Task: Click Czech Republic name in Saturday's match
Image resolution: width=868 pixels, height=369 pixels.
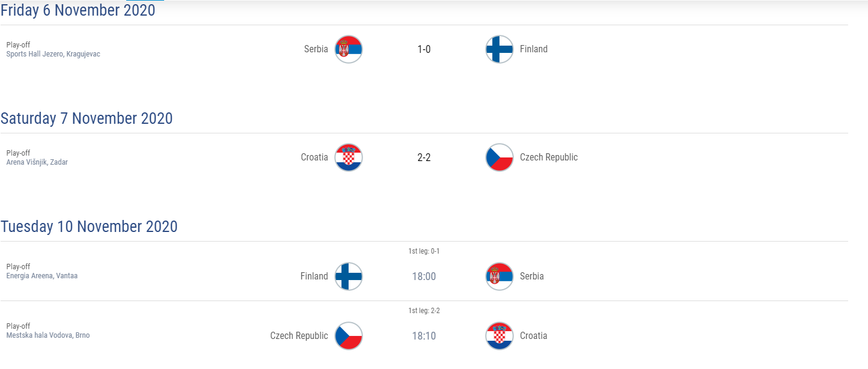Action: click(549, 157)
